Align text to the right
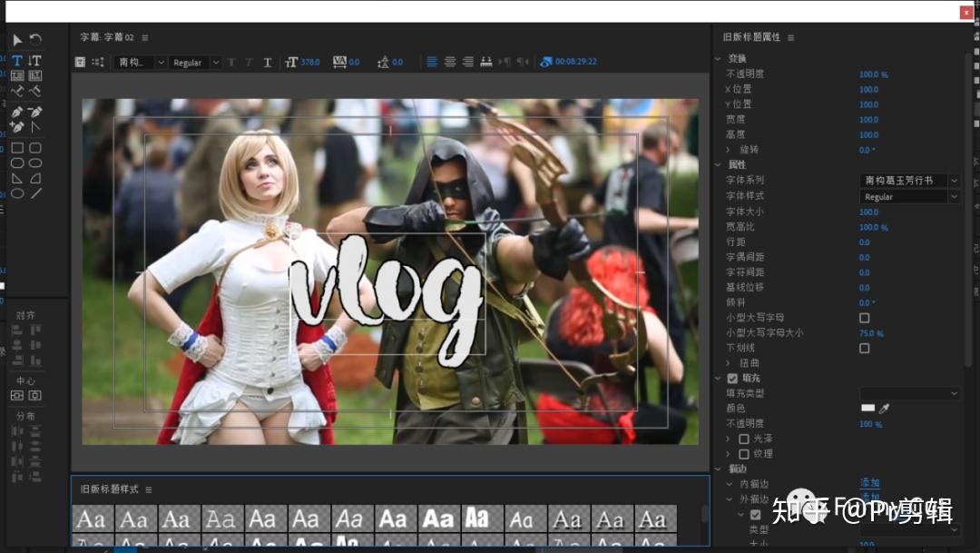The image size is (980, 553). 468,62
